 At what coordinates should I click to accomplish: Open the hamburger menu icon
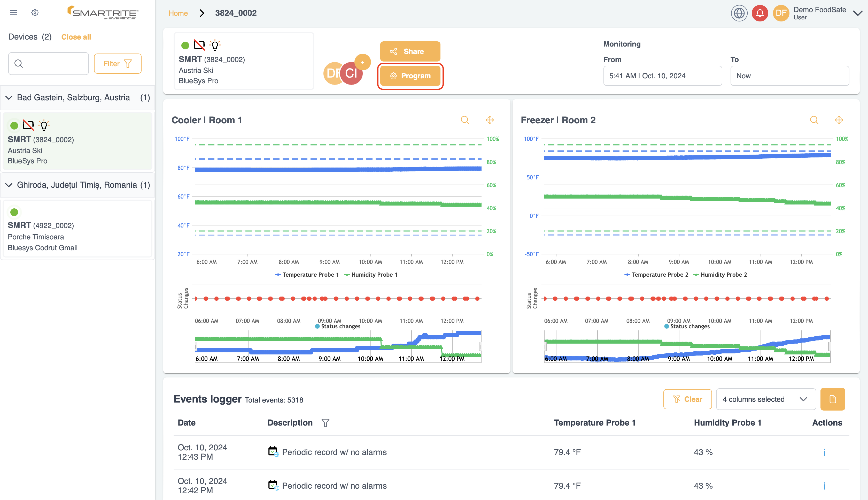[x=14, y=13]
